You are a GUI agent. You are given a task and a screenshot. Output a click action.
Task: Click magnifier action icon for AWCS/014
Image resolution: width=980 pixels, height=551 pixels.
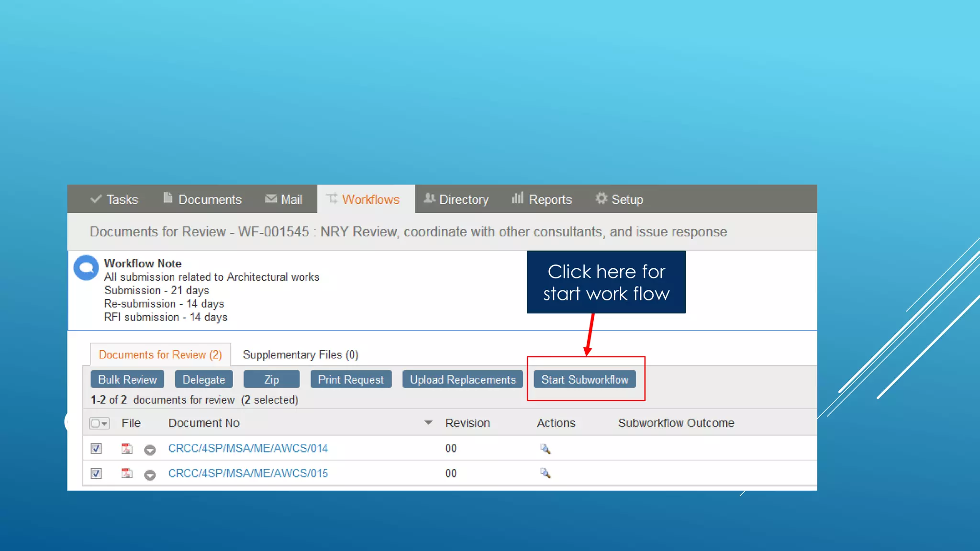click(x=545, y=449)
